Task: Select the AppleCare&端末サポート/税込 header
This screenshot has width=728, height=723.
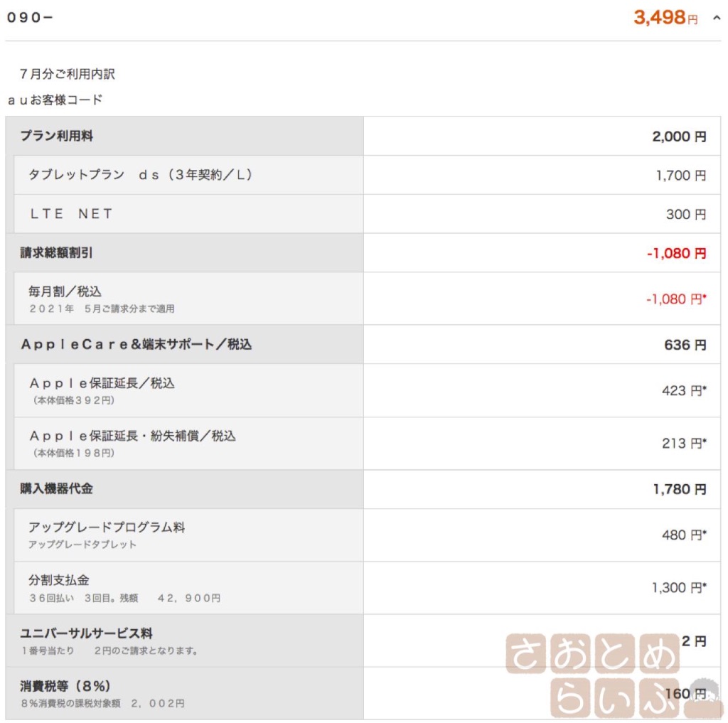Action: point(184,345)
